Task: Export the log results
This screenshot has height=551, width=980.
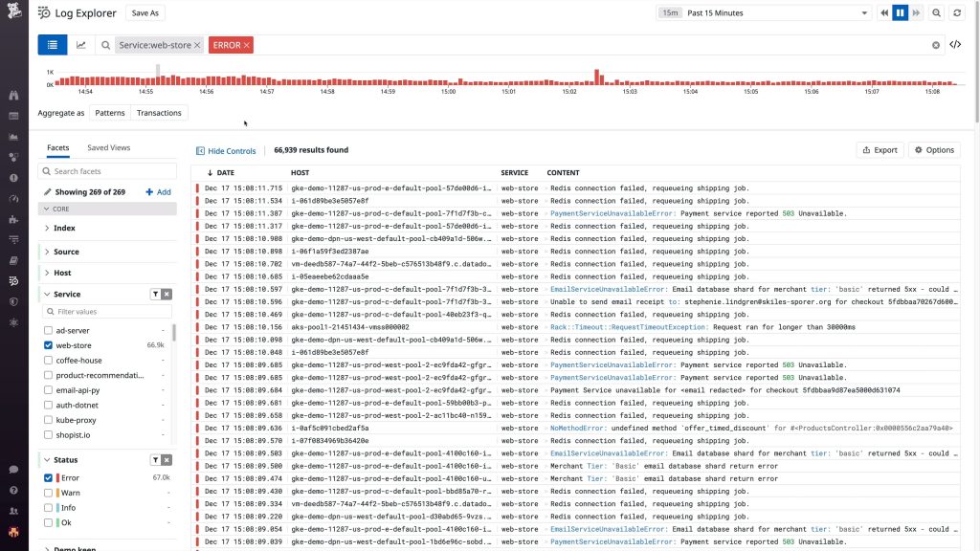Action: pyautogui.click(x=880, y=150)
